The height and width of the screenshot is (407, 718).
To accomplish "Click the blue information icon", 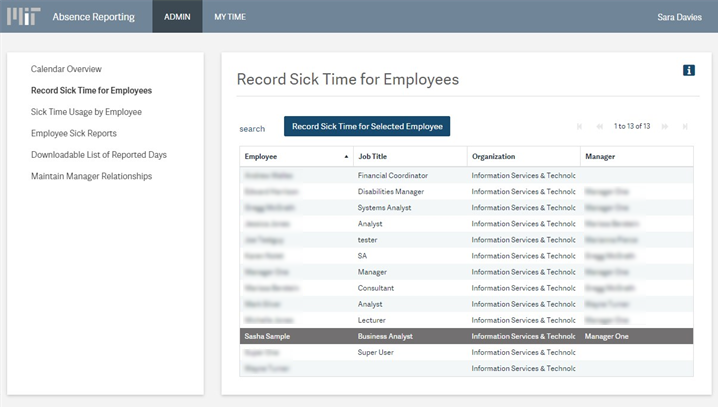I will click(x=688, y=70).
